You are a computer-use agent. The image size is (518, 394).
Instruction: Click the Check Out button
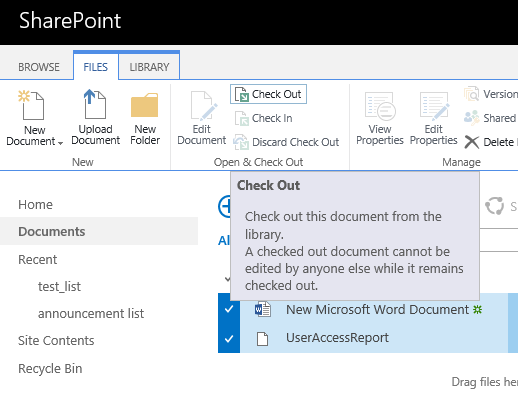[268, 94]
